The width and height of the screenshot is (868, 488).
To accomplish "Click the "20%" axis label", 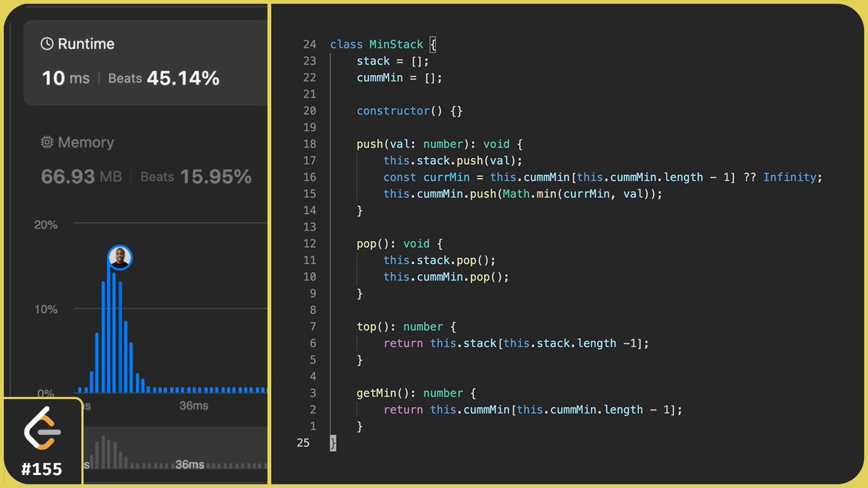I will tap(45, 225).
